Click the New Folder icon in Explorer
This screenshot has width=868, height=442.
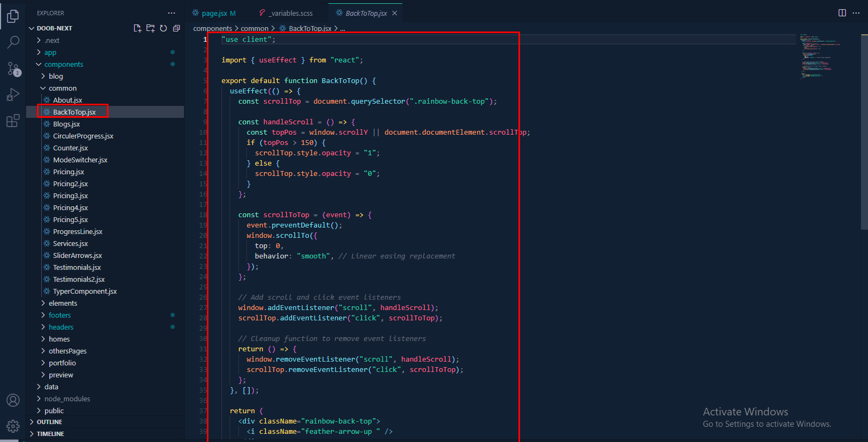pyautogui.click(x=150, y=28)
